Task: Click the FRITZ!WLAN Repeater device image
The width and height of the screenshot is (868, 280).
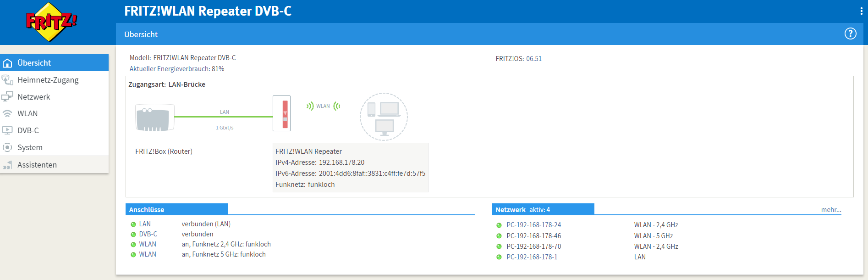Action: [x=281, y=113]
